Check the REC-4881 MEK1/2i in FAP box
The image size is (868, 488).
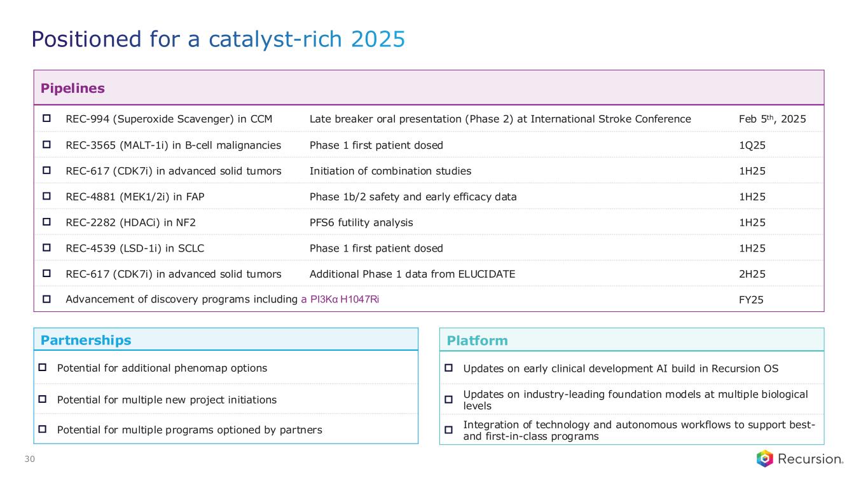pos(46,196)
